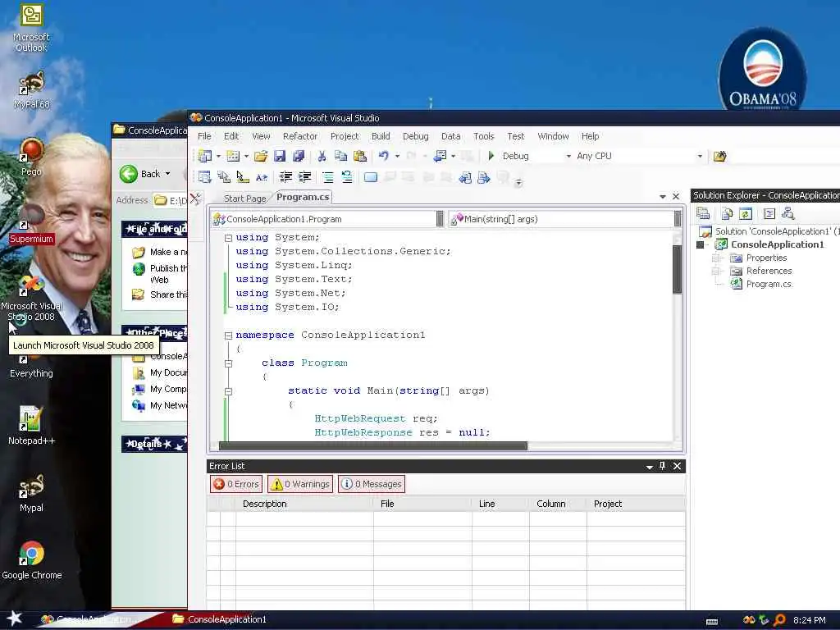Click Back in the ConsoleApplication1 Explorer window

(x=144, y=174)
